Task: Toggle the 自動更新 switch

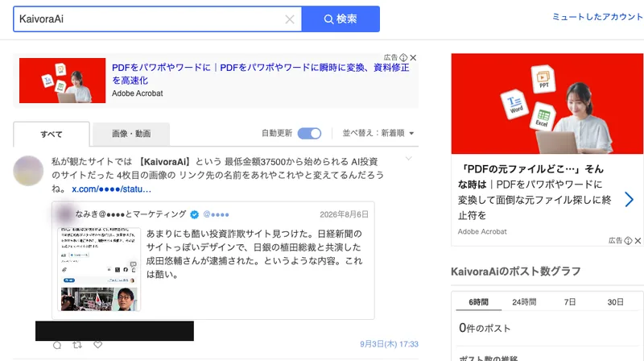Action: pyautogui.click(x=309, y=133)
